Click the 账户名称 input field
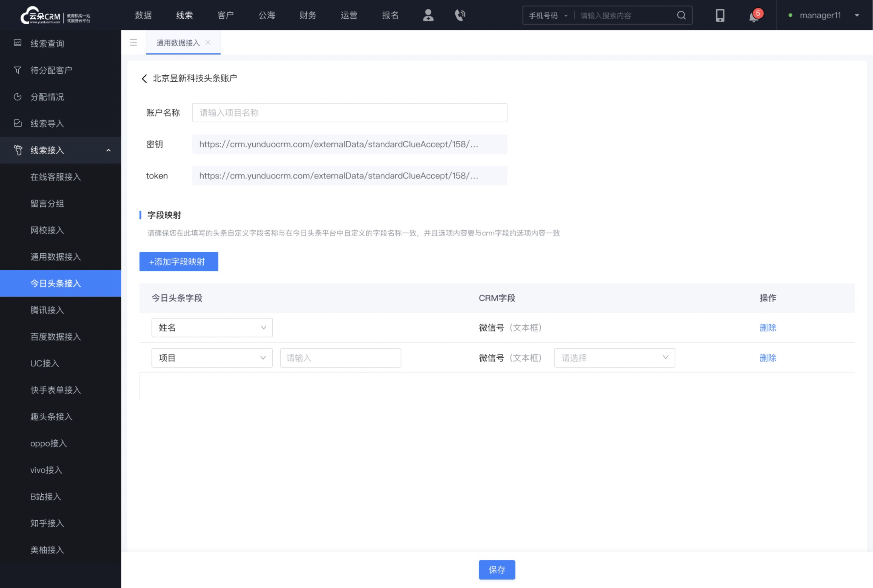 [350, 113]
